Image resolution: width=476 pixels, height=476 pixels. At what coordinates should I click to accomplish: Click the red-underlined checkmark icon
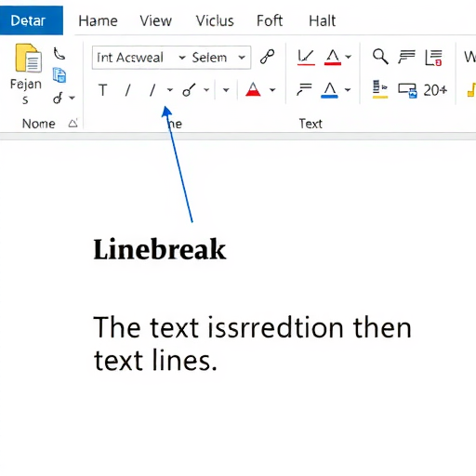pyautogui.click(x=306, y=58)
